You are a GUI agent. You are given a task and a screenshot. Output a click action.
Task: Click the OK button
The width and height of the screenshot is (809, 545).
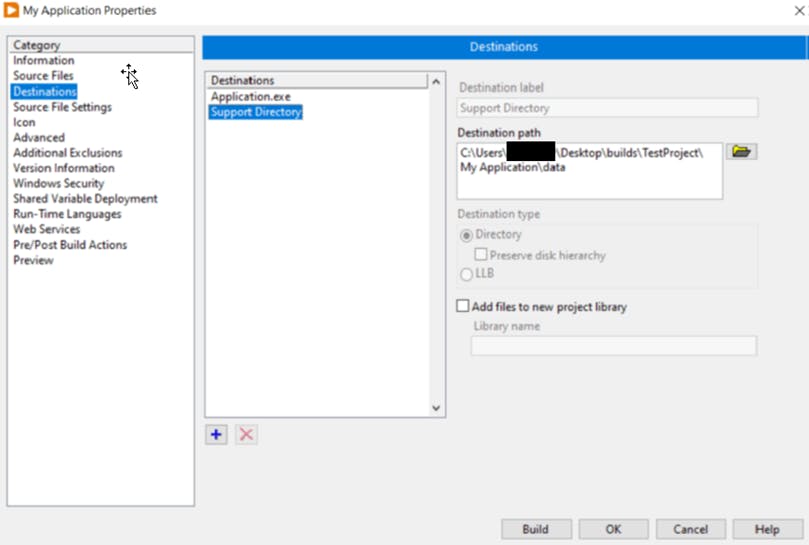point(613,529)
